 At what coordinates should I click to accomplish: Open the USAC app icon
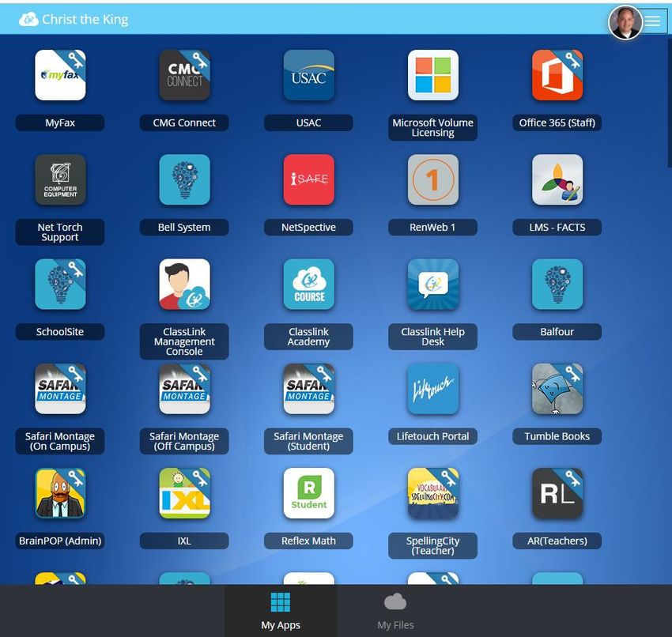pyautogui.click(x=308, y=75)
